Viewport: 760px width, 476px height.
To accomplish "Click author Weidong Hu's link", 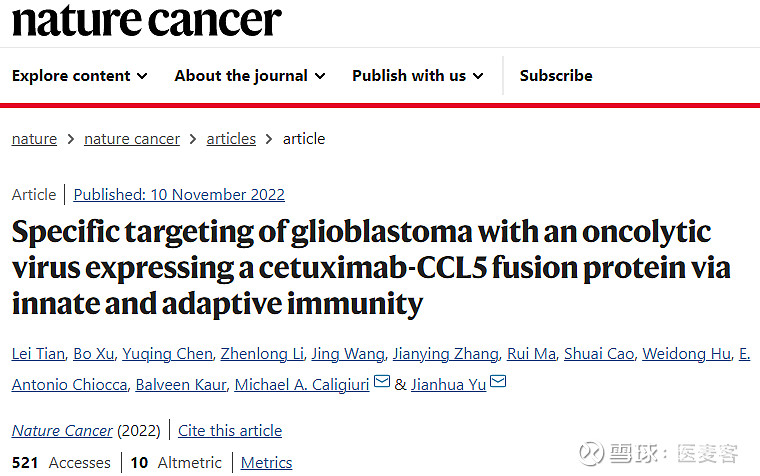I will pyautogui.click(x=687, y=354).
